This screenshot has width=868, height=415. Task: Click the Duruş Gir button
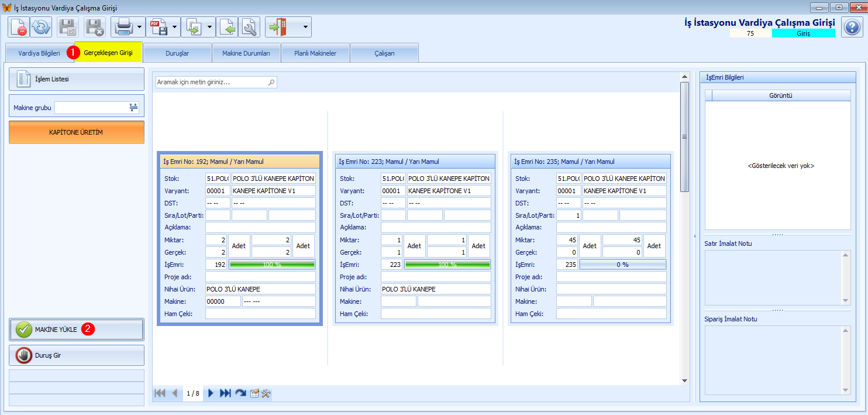coord(77,355)
